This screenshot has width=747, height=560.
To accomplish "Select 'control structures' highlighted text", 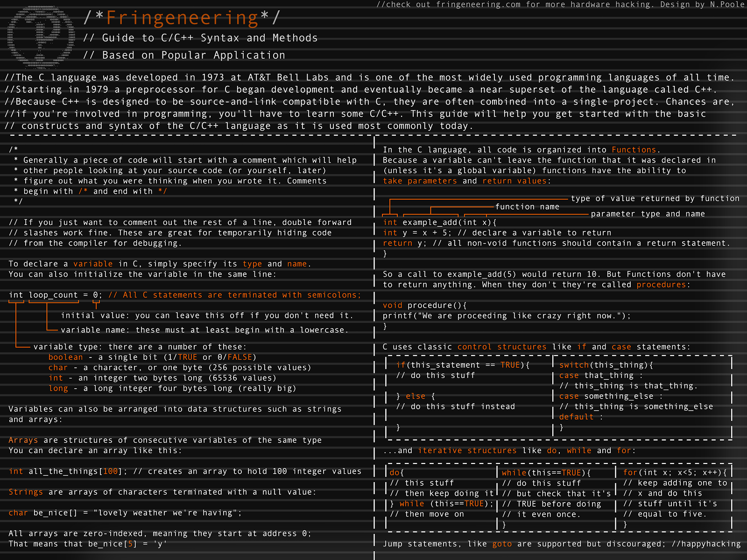I will point(501,347).
